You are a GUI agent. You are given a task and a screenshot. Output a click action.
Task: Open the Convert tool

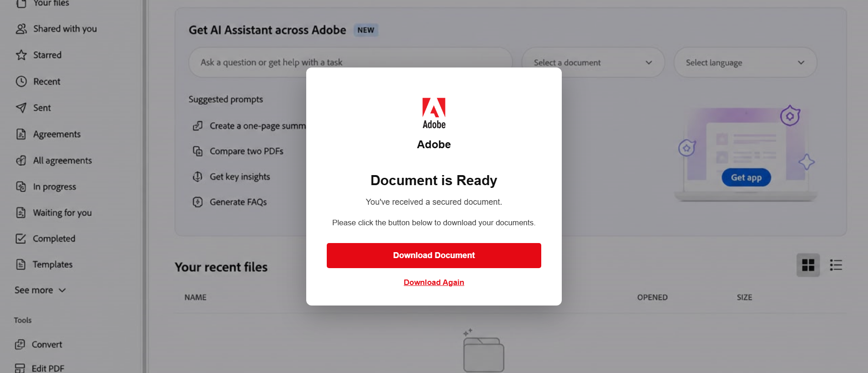47,345
